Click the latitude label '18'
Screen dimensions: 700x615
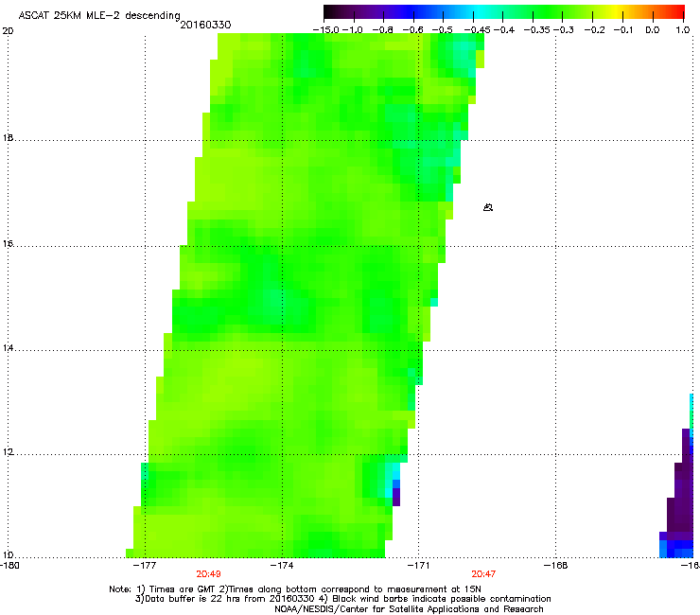pyautogui.click(x=8, y=137)
